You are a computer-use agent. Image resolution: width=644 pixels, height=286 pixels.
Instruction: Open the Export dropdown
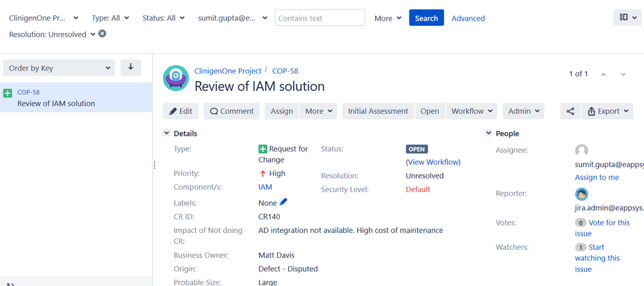tap(607, 111)
